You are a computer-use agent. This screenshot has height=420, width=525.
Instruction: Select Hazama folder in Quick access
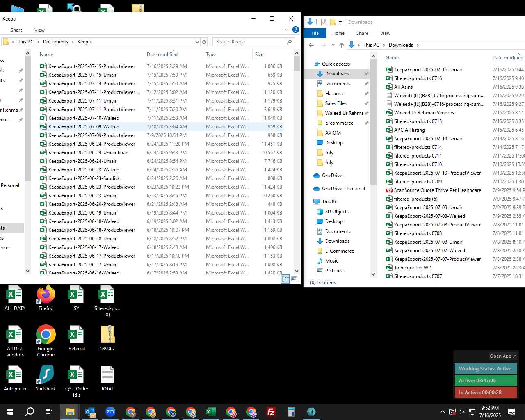334,94
